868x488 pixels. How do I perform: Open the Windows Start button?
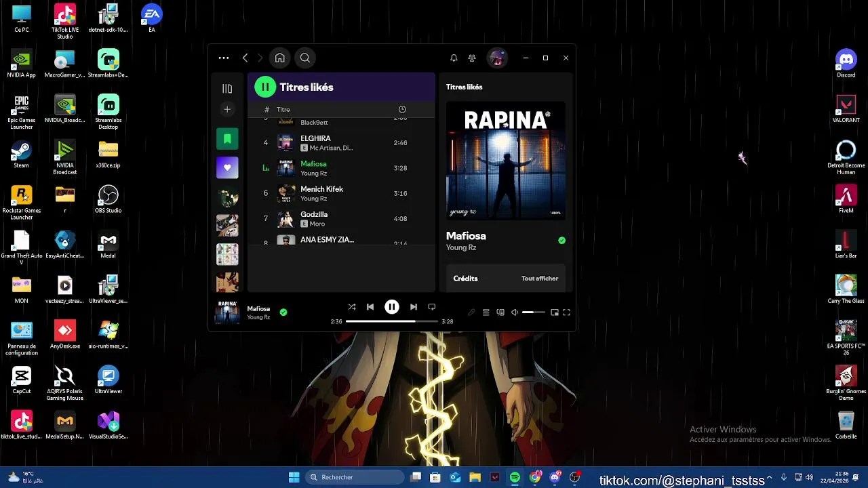pos(294,478)
